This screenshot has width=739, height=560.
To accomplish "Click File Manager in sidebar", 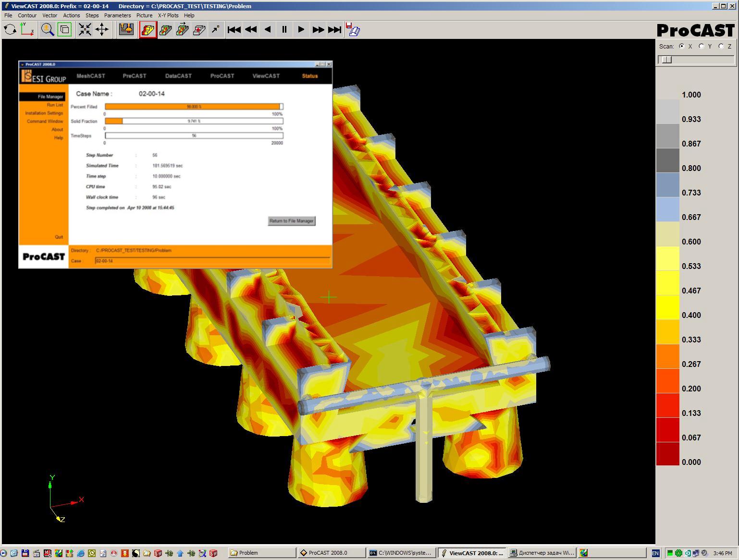I will click(x=42, y=97).
